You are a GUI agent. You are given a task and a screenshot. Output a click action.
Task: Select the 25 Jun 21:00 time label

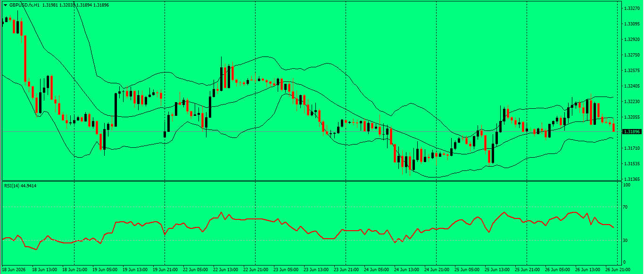pos(527,270)
